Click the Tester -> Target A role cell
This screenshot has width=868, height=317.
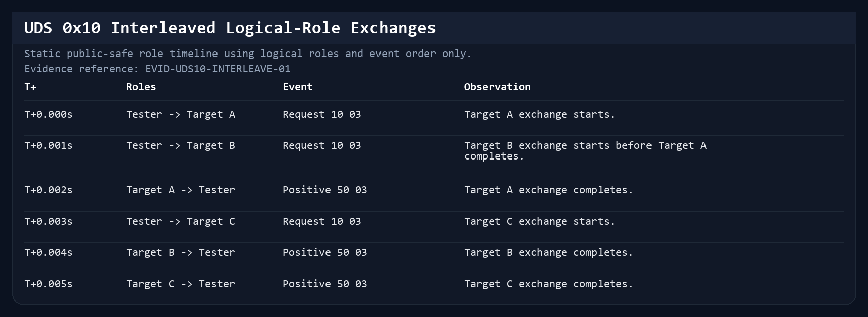click(x=181, y=114)
